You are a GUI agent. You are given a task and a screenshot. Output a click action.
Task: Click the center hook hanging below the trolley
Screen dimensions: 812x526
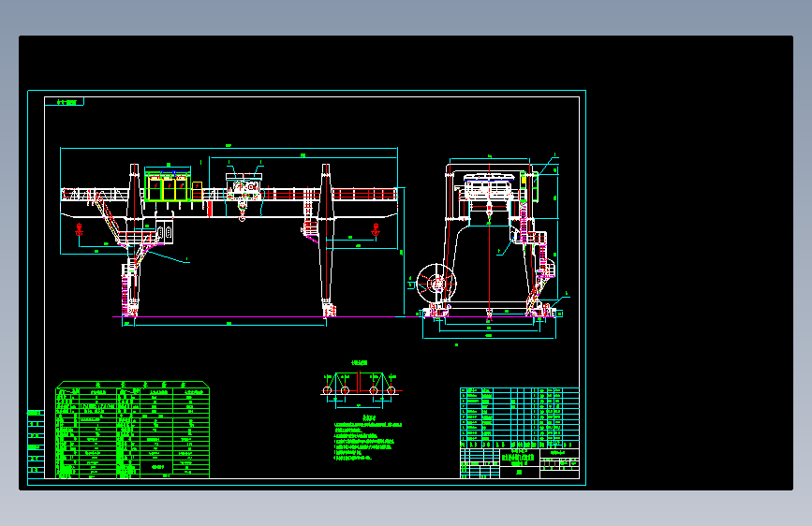242,212
